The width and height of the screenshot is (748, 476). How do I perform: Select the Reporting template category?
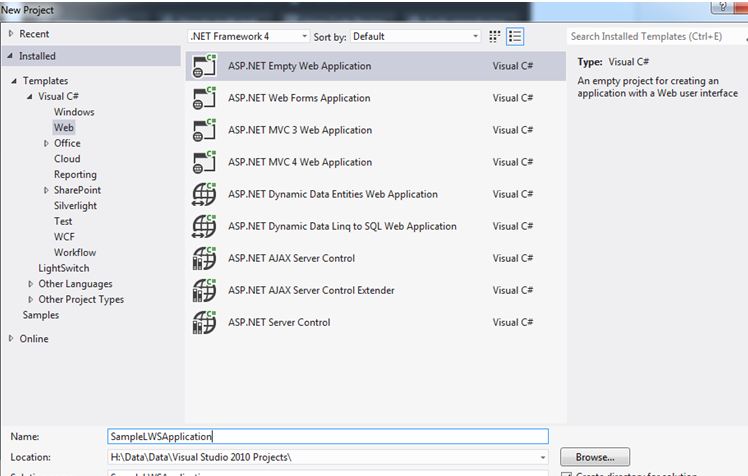(75, 175)
